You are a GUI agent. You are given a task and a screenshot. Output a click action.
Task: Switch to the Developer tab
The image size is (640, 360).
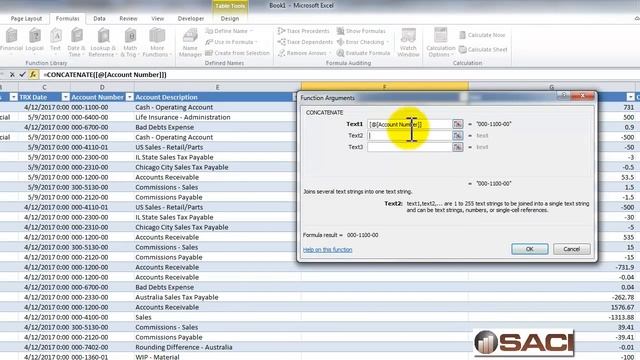(x=191, y=19)
